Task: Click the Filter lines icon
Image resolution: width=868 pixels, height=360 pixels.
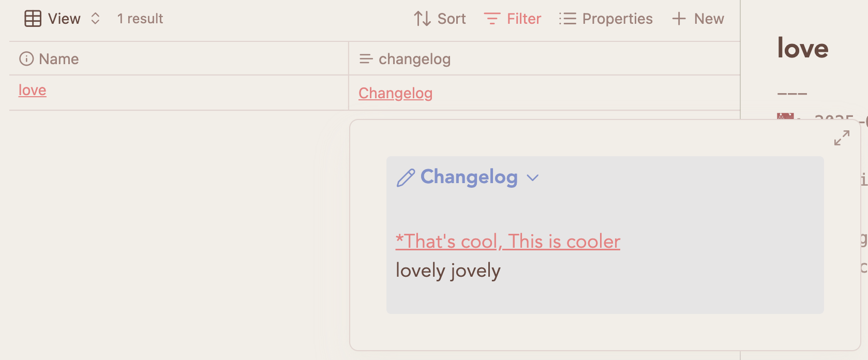Action: click(491, 19)
